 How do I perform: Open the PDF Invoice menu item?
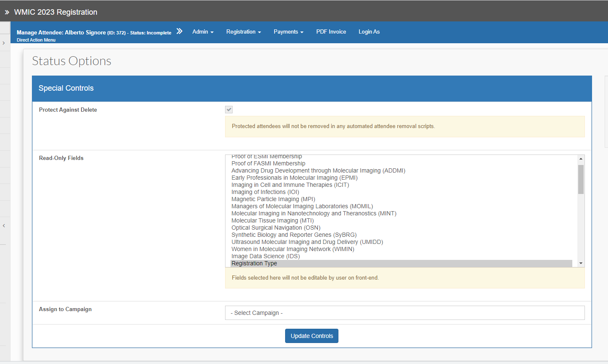click(x=331, y=32)
